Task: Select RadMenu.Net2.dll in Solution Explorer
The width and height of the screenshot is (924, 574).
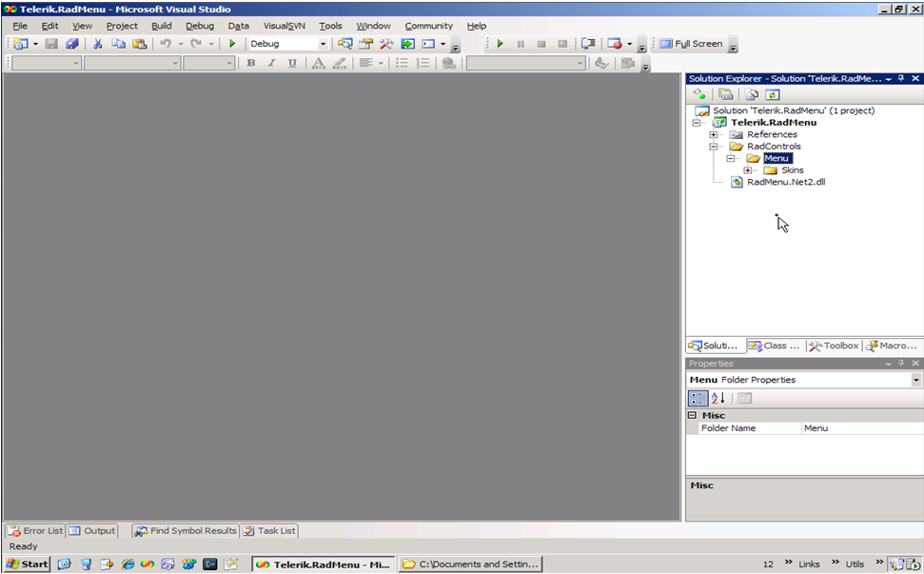Action: 786,182
